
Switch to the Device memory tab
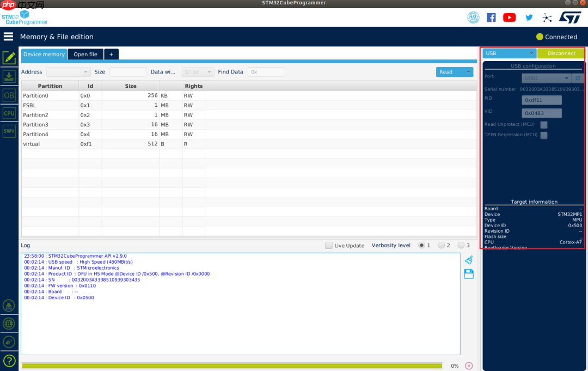44,54
